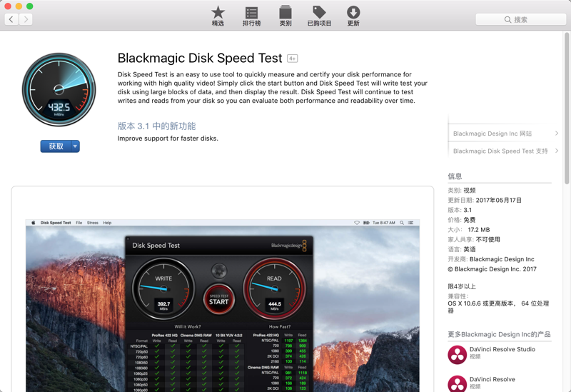Click 家人共享: 不可使用 text

click(474, 239)
